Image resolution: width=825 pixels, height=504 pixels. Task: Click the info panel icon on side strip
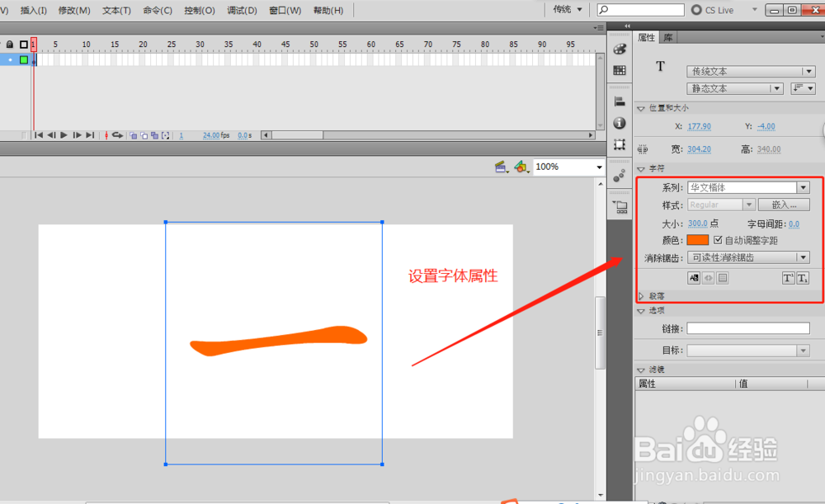[619, 122]
